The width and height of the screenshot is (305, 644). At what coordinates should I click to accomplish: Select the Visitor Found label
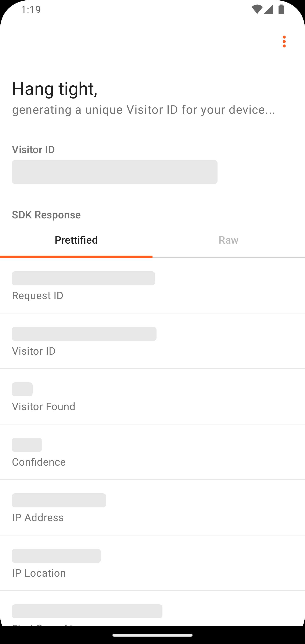tap(43, 407)
